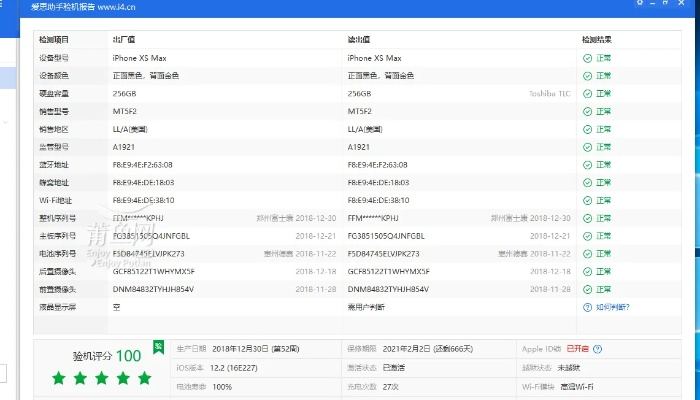The height and width of the screenshot is (400, 700).
Task: Click the 惠州德赛 2018-11-22 factory battery note
Action: coord(300,254)
